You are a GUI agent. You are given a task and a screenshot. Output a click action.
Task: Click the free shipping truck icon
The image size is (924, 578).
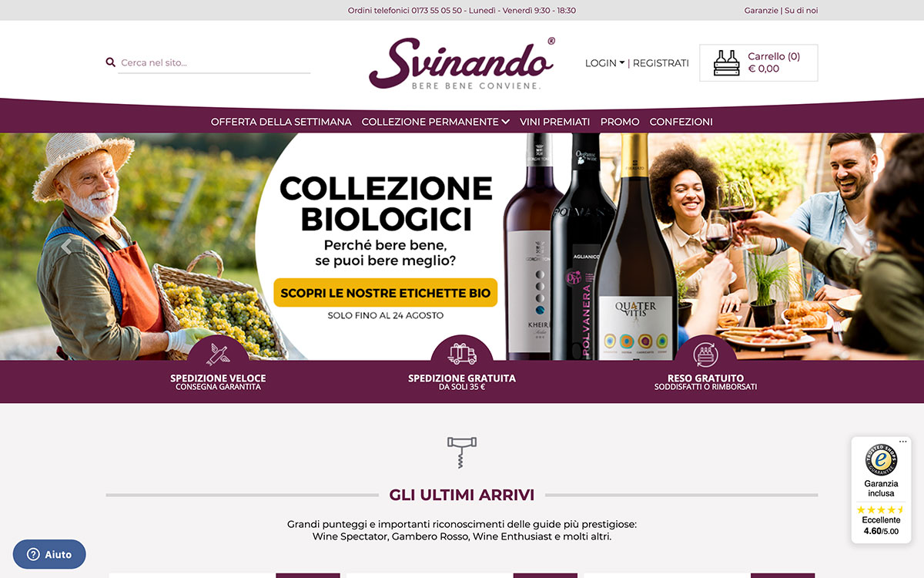click(x=462, y=354)
